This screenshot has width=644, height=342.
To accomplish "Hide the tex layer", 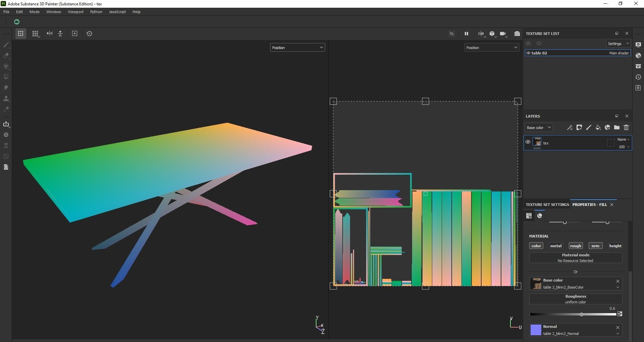I will tap(528, 142).
